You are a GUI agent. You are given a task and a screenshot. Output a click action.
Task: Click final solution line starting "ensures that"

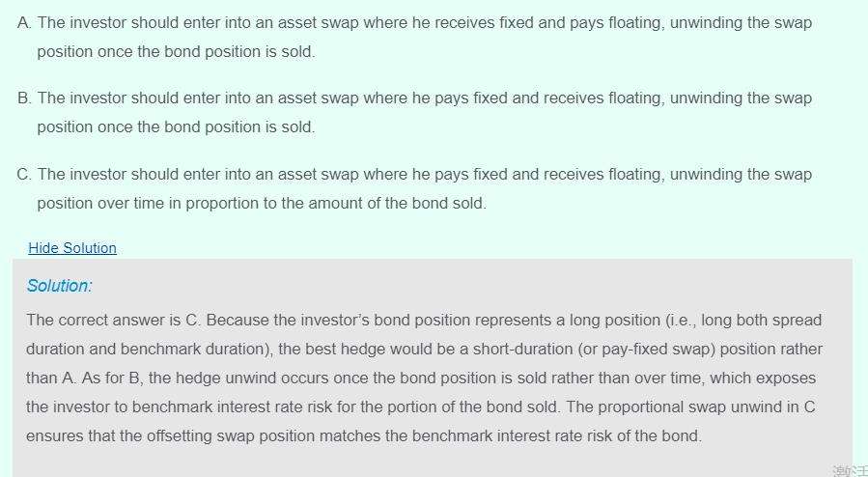[363, 436]
